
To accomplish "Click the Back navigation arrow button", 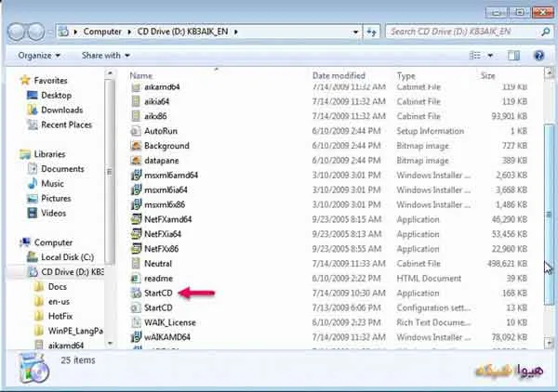I will [x=17, y=32].
